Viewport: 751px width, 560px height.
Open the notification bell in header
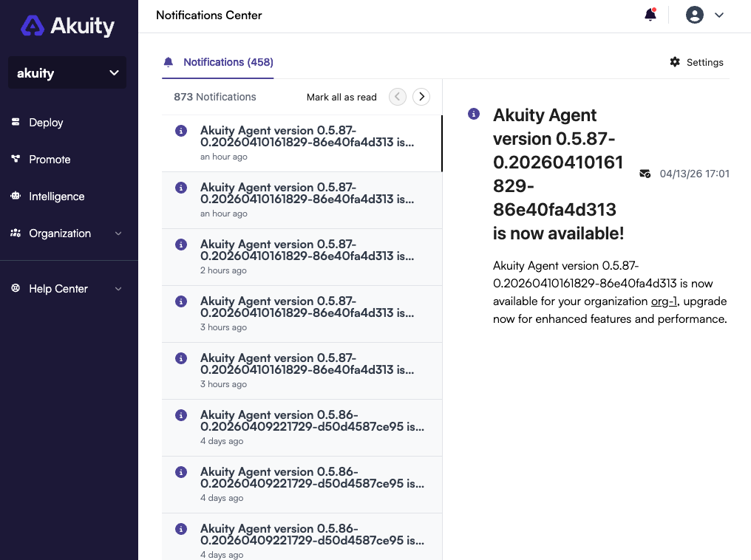[650, 15]
